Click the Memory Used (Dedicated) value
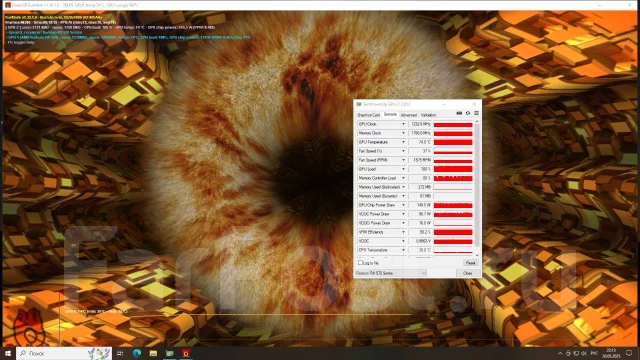Image resolution: width=640 pixels, height=360 pixels. click(420, 187)
